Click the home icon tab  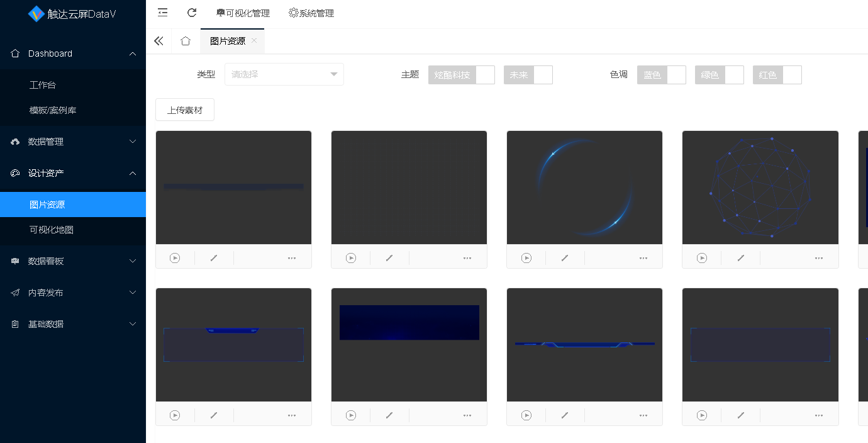tap(185, 41)
